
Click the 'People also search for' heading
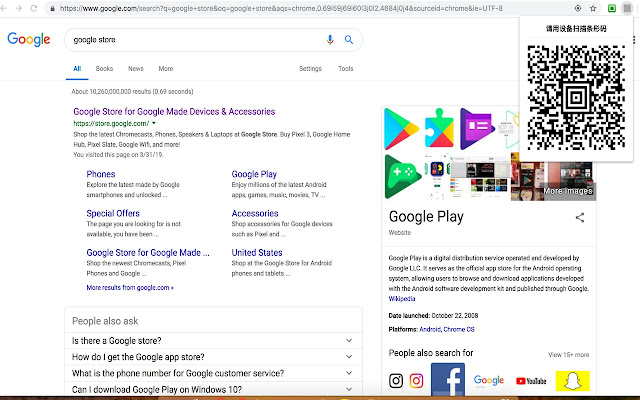[431, 353]
